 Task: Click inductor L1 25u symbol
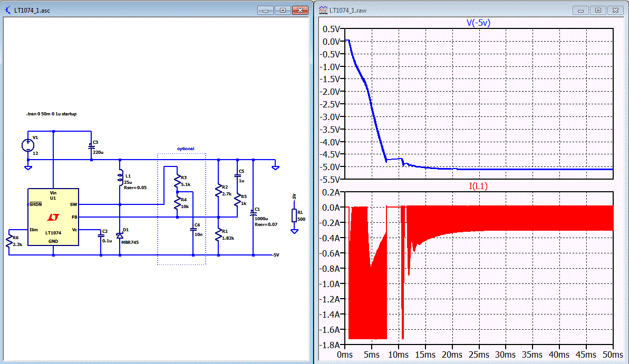(120, 179)
